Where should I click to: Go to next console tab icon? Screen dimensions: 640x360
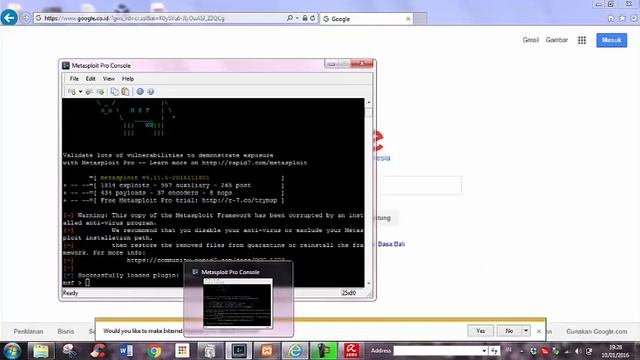tap(100, 92)
